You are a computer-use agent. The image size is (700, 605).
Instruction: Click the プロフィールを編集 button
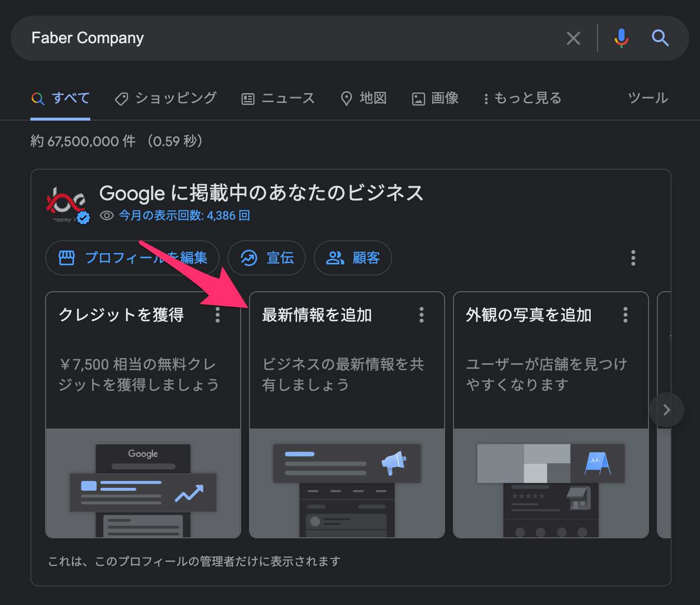[132, 258]
